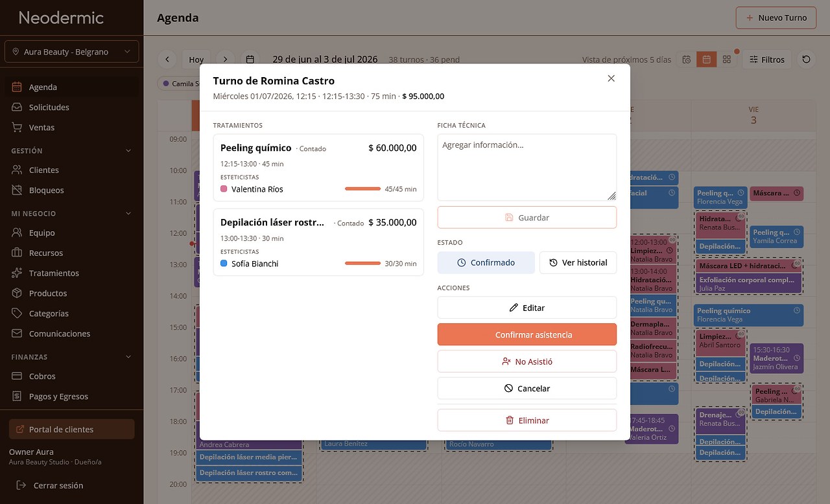Open the date picker calendar icon
Viewport: 830px width, 504px height.
(x=250, y=60)
